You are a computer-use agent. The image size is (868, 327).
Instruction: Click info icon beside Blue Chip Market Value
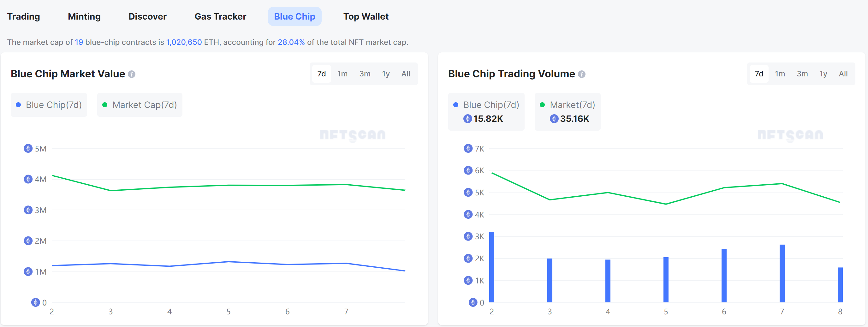pyautogui.click(x=132, y=74)
